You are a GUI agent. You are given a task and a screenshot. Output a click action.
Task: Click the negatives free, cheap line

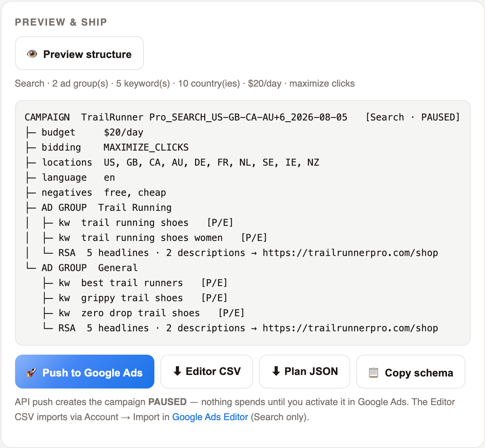click(x=96, y=192)
